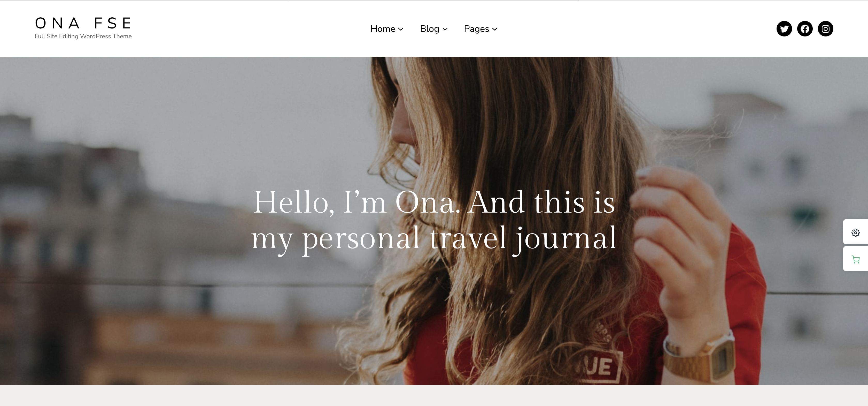Image resolution: width=868 pixels, height=406 pixels.
Task: Click the light gray section below the hero
Action: click(434, 395)
